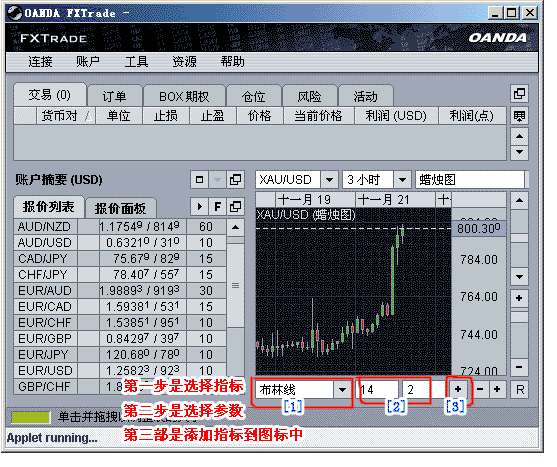Add the 布林线 indicator to the chart
This screenshot has height=467, width=557.
click(458, 390)
